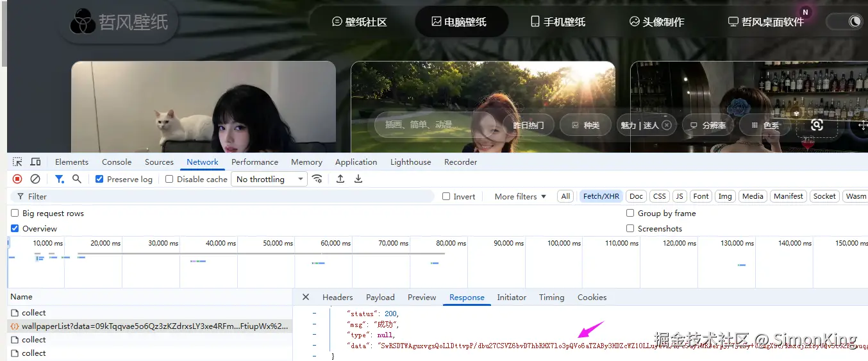Viewport: 868px width, 361px height.
Task: Toggle the Invert filter checkbox
Action: coord(446,196)
